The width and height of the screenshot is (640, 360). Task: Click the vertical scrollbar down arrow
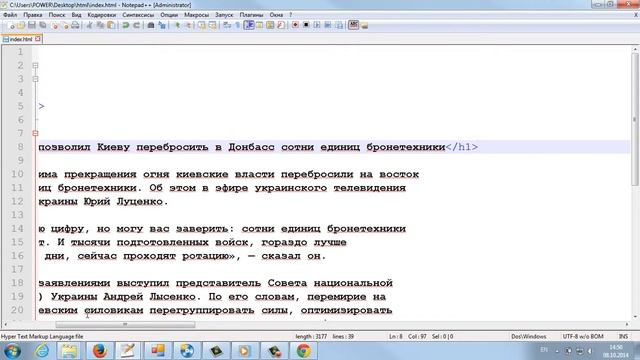pyautogui.click(x=635, y=317)
